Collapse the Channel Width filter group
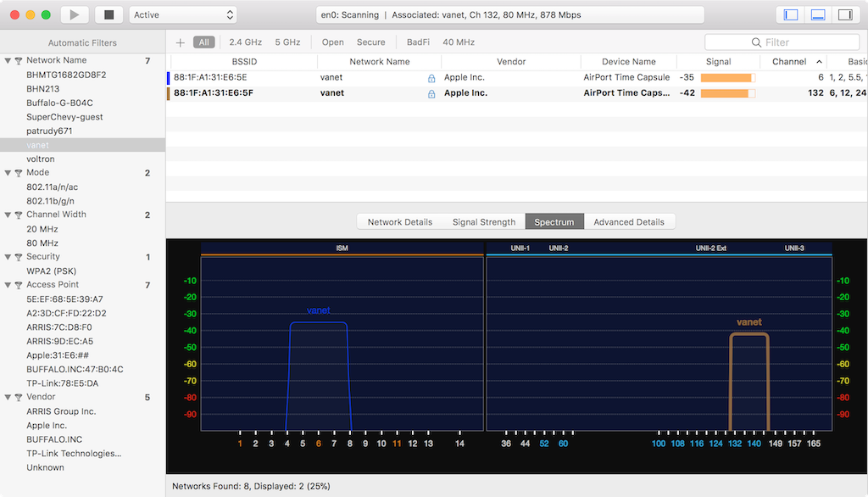The width and height of the screenshot is (868, 497). [x=8, y=215]
